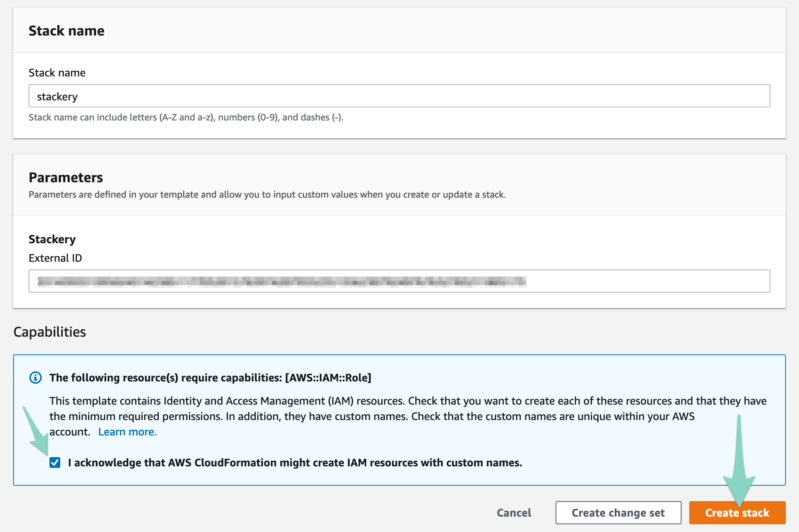The width and height of the screenshot is (799, 532).
Task: Check the IAM acknowledgement checkbox
Action: [55, 463]
